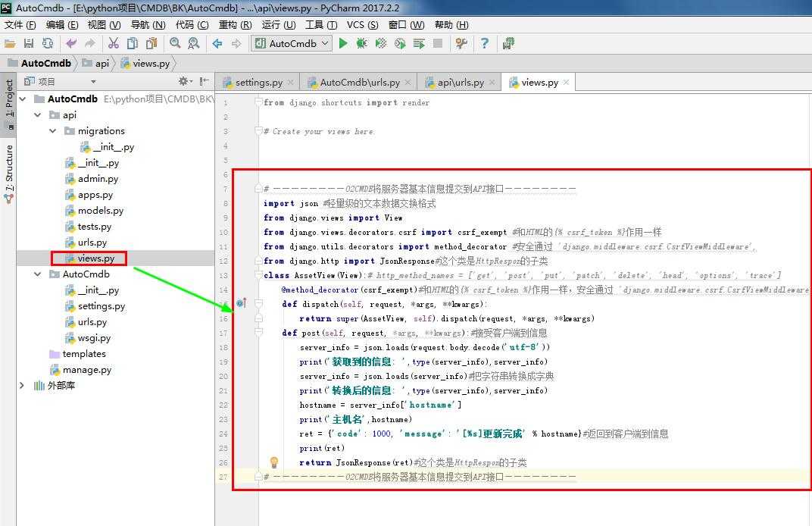Click the Profile run icon
Viewport: 812px width, 526px height.
pos(400,43)
